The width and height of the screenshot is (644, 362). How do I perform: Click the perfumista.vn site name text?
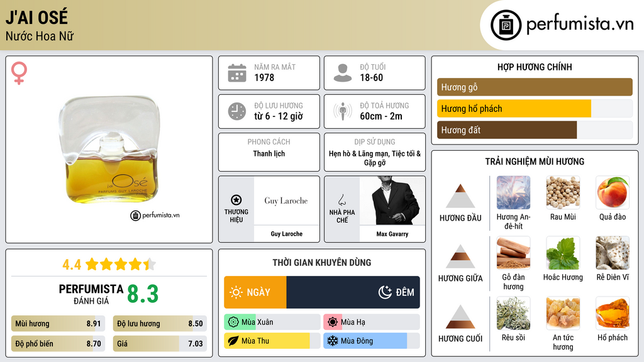(580, 24)
